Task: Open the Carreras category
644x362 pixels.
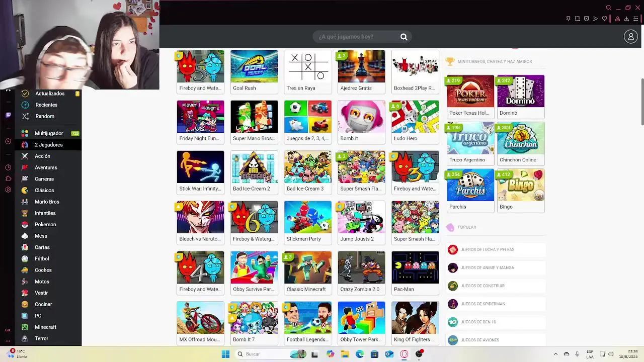Action: pos(49,179)
